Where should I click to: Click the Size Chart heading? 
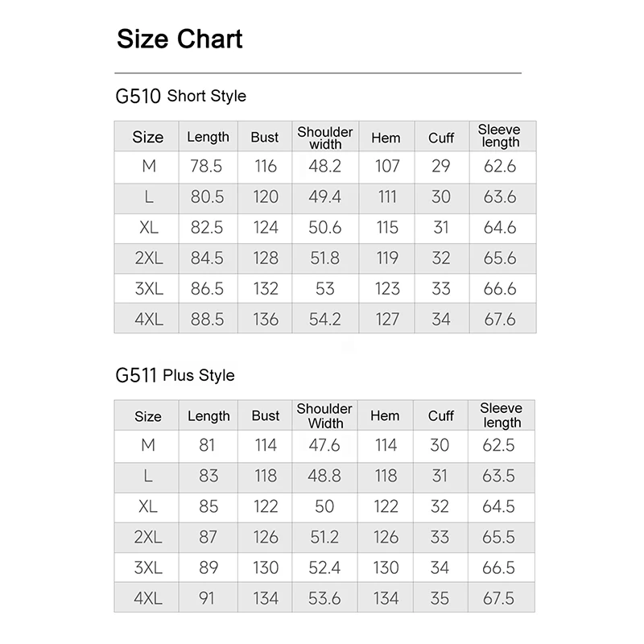(180, 39)
